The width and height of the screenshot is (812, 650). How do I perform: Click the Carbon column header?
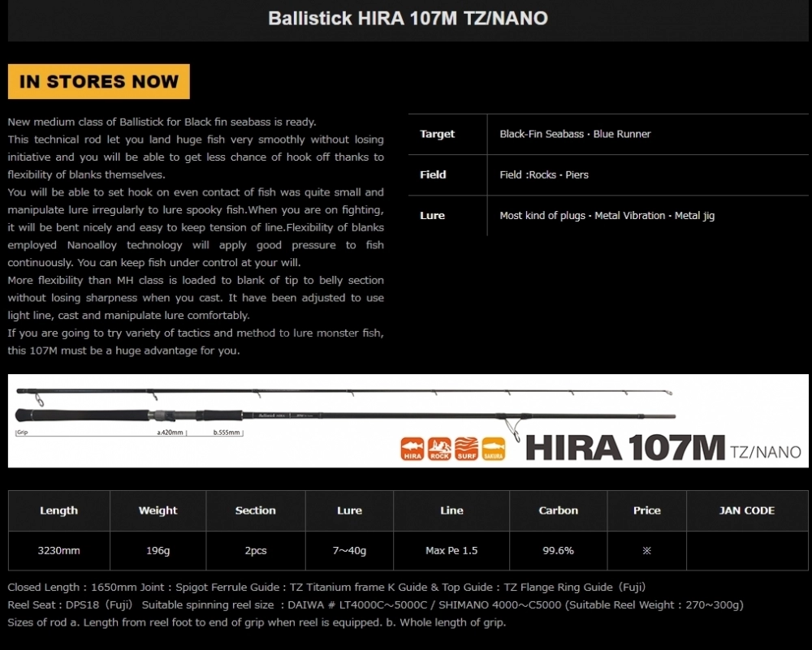coord(559,510)
